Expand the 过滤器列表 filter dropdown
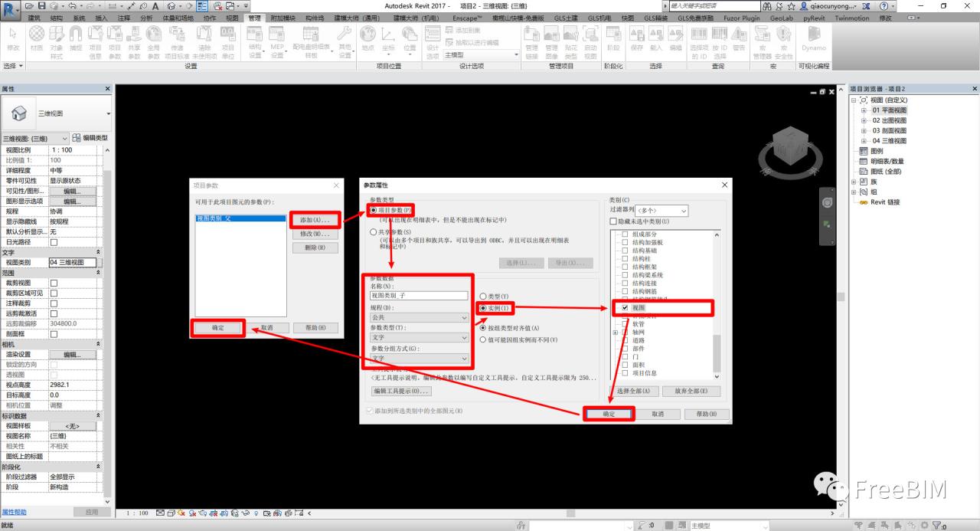 [x=662, y=211]
